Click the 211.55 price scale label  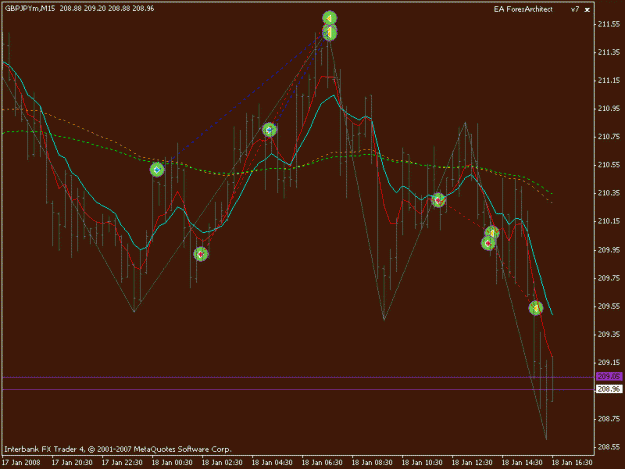tap(609, 24)
